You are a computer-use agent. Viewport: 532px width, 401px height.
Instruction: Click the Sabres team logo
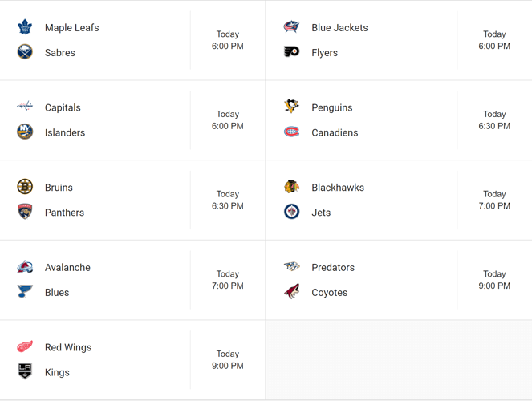click(25, 52)
